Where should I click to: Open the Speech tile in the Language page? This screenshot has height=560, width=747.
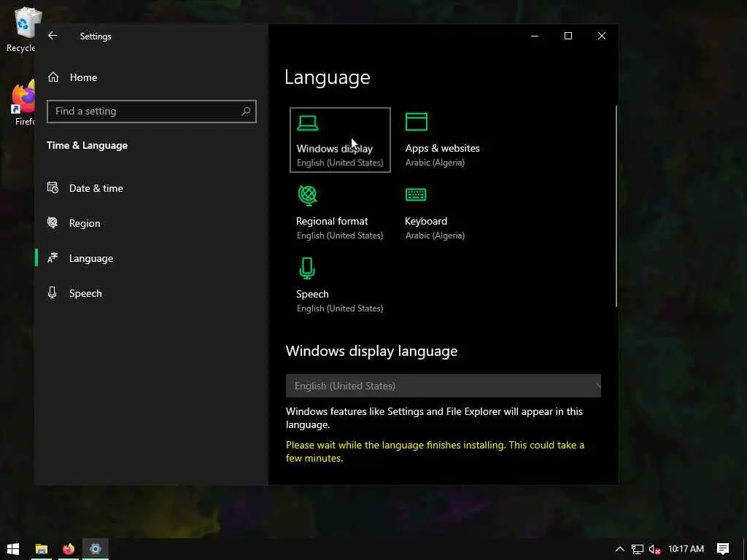[340, 286]
